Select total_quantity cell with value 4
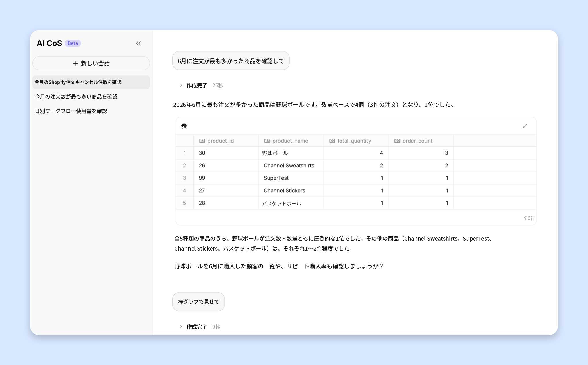This screenshot has width=588, height=365. [356, 153]
